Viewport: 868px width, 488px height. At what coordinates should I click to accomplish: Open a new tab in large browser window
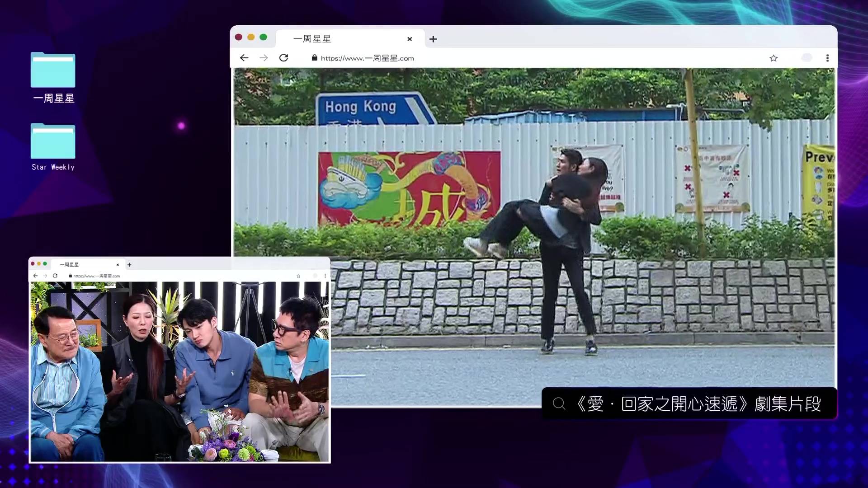pos(433,39)
